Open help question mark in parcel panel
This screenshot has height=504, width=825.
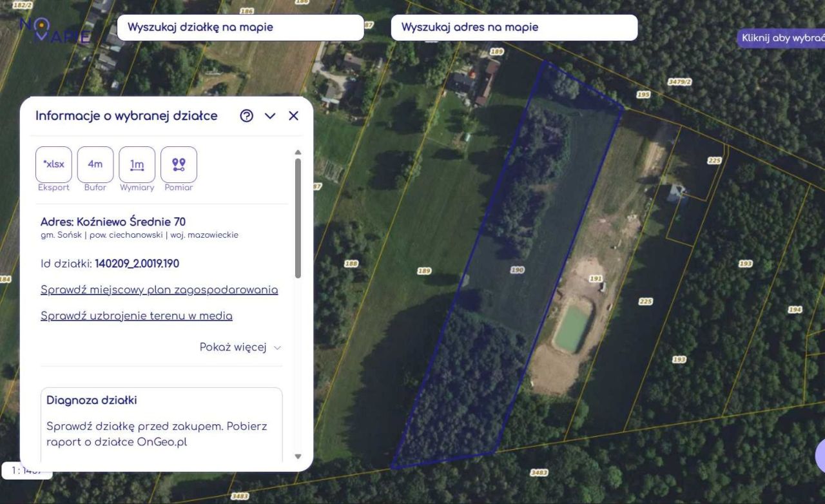(x=246, y=116)
